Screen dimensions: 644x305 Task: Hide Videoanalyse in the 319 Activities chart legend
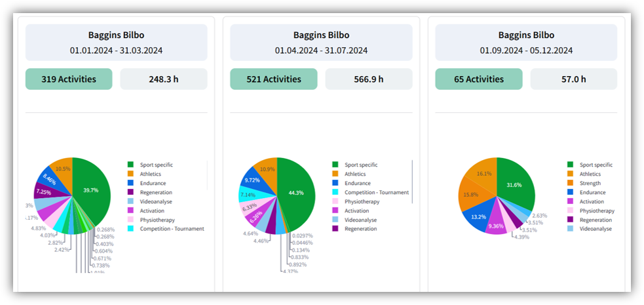[156, 201]
